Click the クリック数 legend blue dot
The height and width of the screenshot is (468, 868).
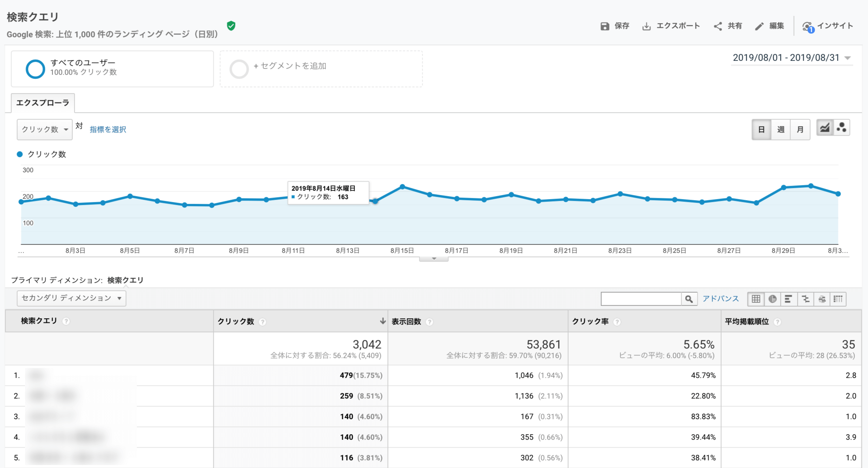pos(20,154)
